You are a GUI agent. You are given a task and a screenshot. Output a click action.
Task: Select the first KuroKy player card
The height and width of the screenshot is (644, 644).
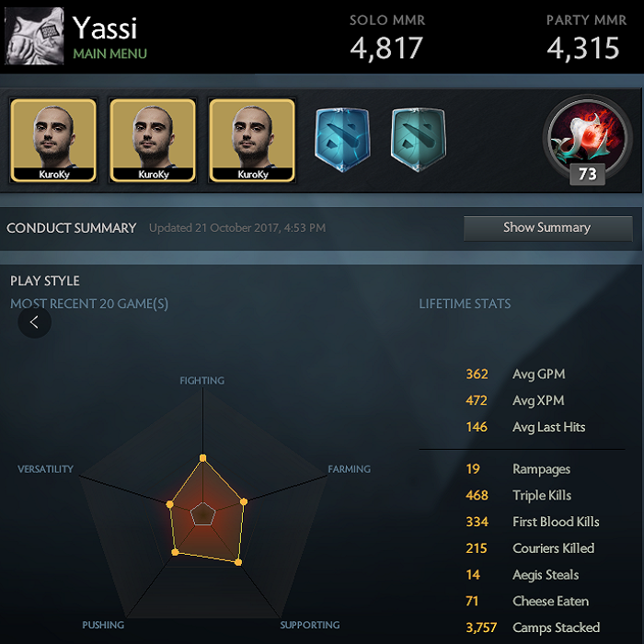(x=53, y=141)
